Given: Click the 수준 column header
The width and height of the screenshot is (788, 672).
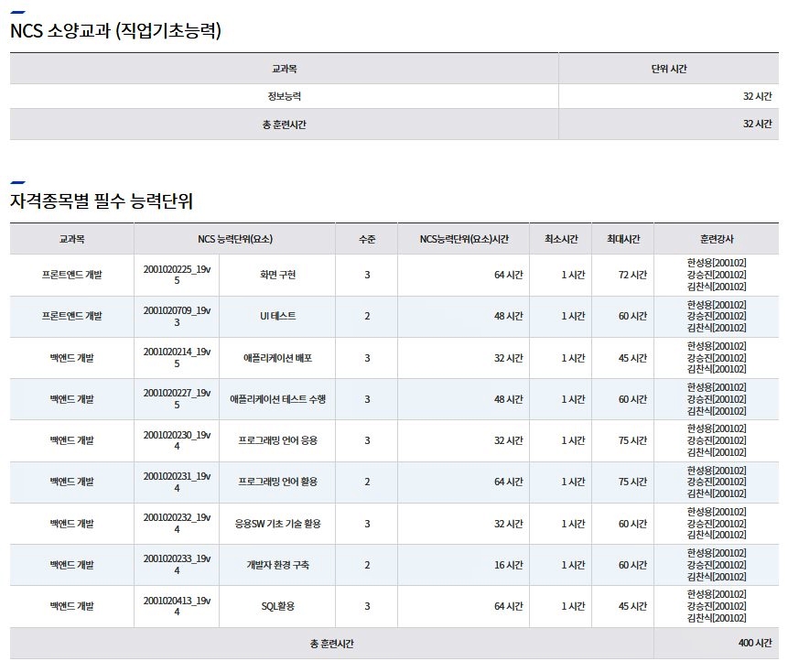Looking at the screenshot, I should [366, 239].
